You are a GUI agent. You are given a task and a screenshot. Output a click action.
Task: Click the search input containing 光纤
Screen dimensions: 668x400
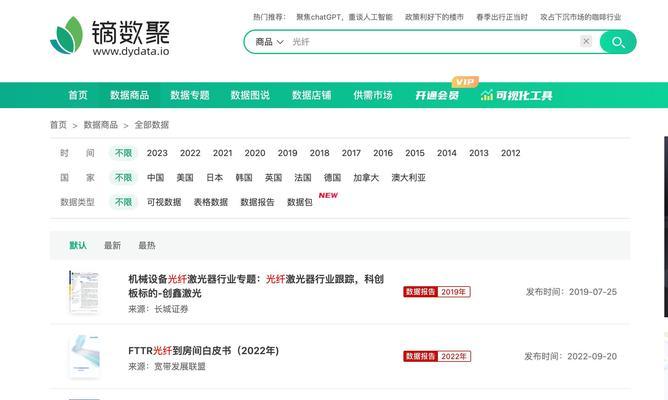[433, 42]
